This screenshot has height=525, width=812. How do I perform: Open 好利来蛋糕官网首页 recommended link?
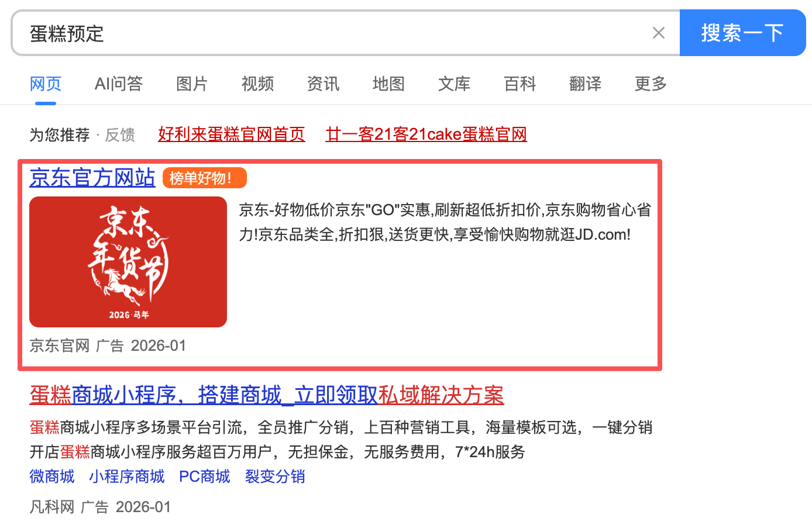[x=232, y=134]
